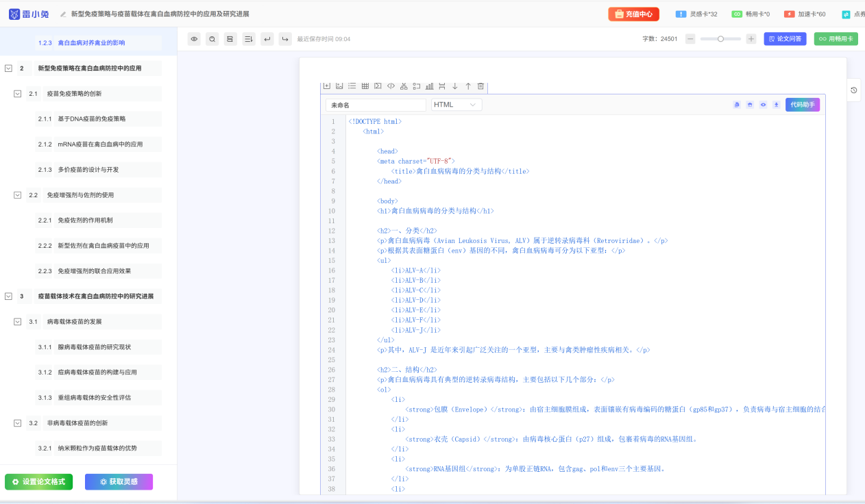The image size is (865, 504).
Task: Delete block with trash icon
Action: click(x=480, y=86)
